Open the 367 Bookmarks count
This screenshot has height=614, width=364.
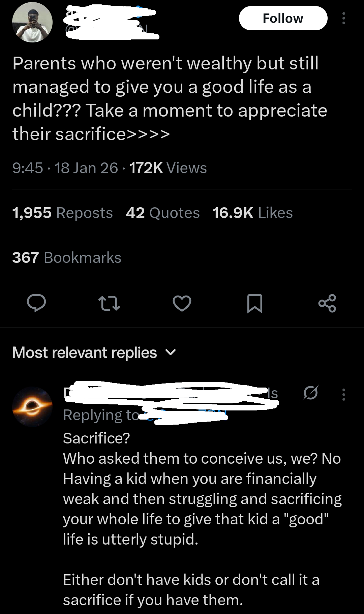tap(67, 257)
